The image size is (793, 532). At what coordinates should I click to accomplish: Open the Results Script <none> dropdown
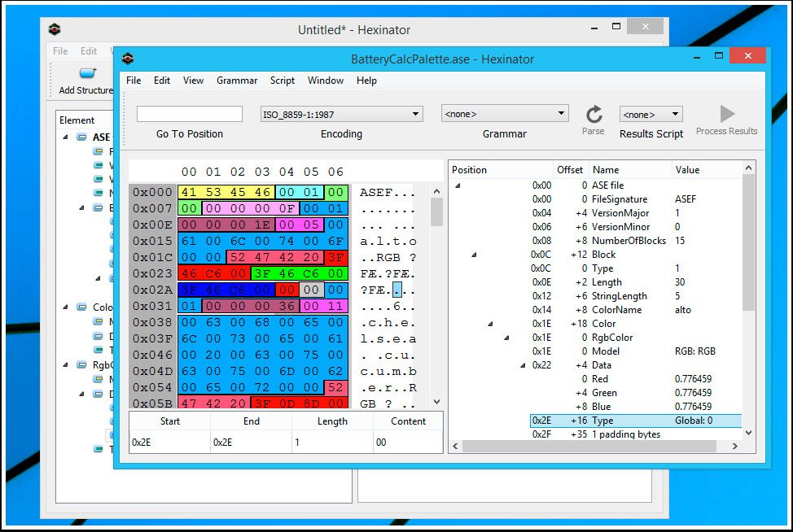pos(651,114)
